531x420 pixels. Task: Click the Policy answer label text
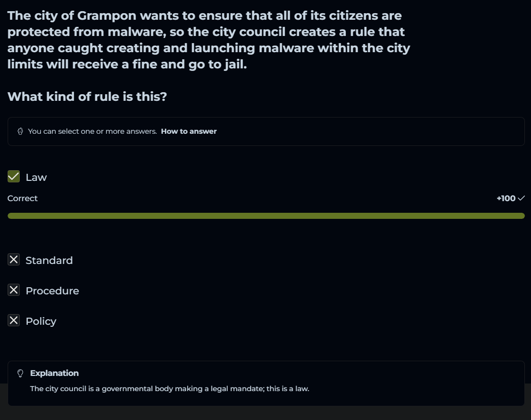[x=41, y=321]
